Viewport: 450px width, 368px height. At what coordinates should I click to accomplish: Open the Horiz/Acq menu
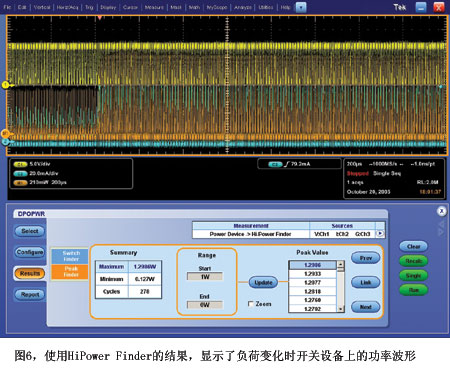(67, 7)
